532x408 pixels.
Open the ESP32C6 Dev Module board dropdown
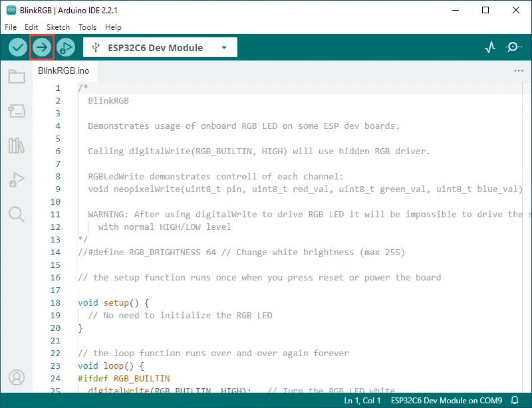click(x=160, y=47)
